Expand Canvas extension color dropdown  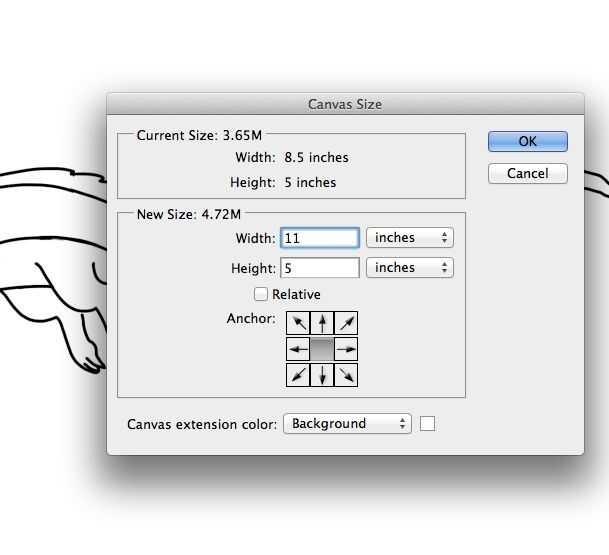[347, 424]
